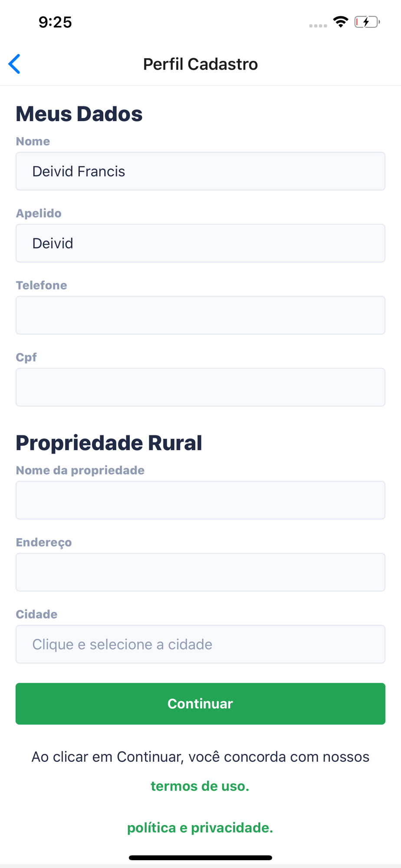
Task: Tap the Propriedade Rural heading
Action: pos(109,443)
